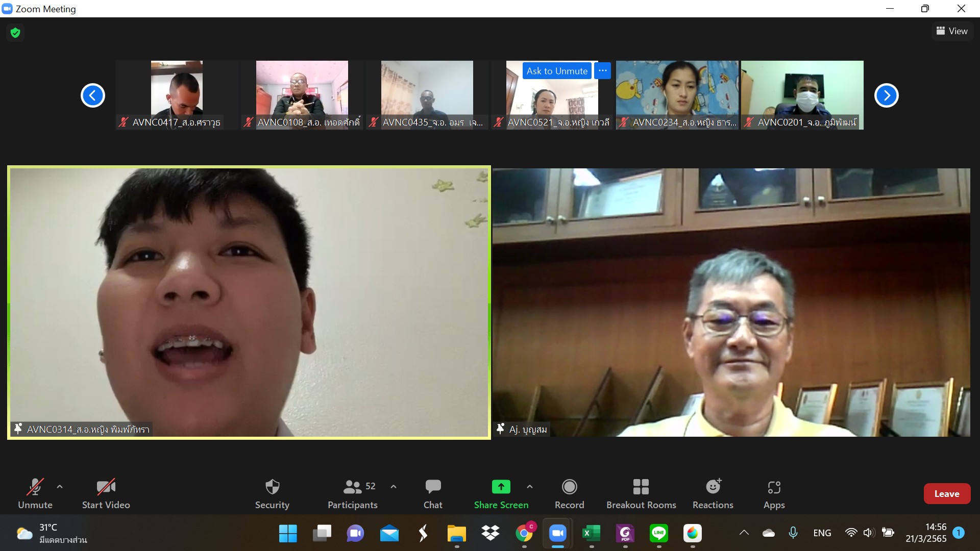Click the red Leave button
980x551 pixels.
[947, 493]
